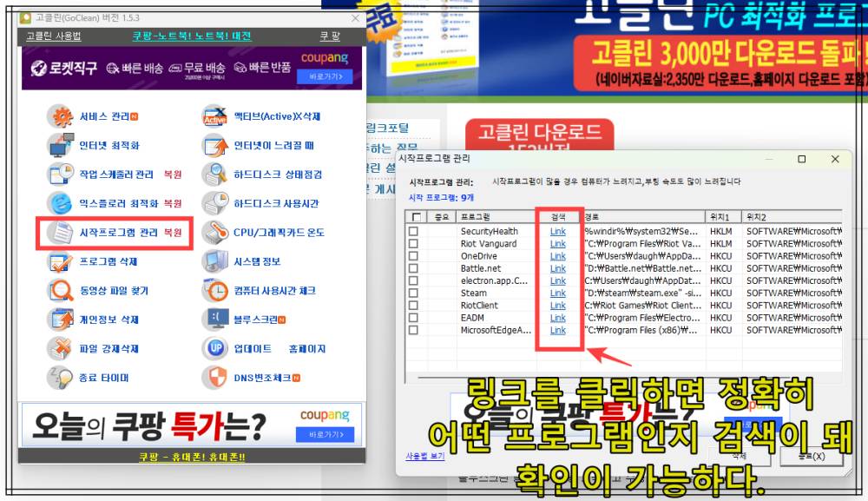Open the 홈페이지 link
Viewport: 868px width, 501px height.
(x=307, y=349)
